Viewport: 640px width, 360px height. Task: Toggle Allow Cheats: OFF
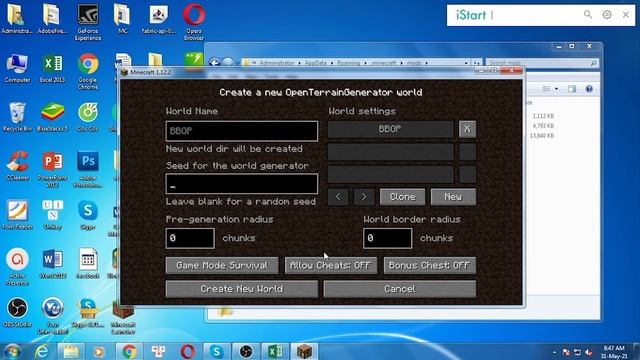coord(331,265)
